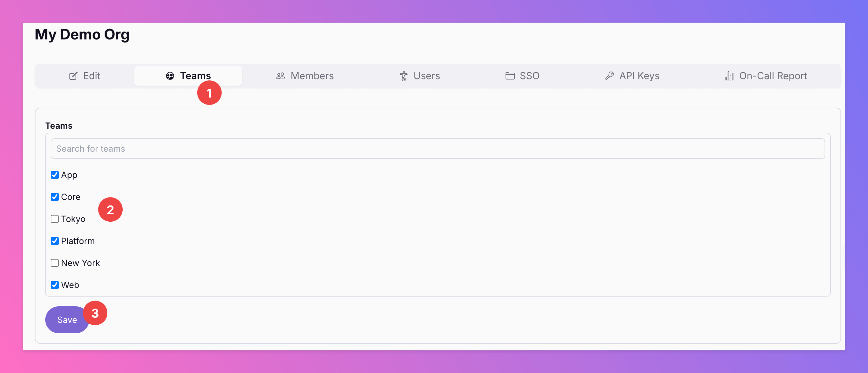
Task: Click the My Demo Org heading
Action: [x=82, y=34]
